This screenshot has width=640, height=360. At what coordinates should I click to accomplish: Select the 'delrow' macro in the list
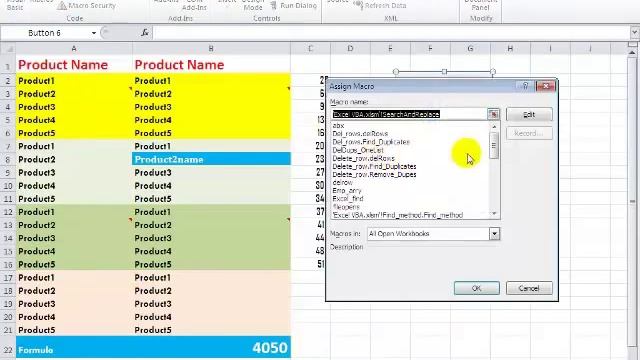342,182
